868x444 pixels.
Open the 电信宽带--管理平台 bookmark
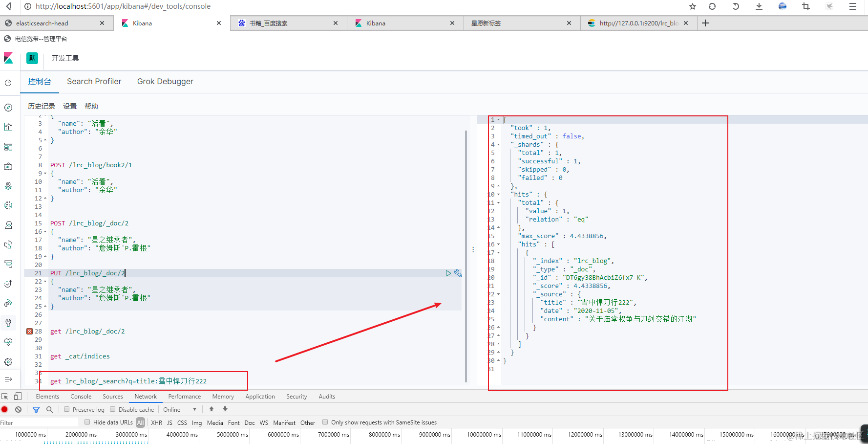point(36,39)
